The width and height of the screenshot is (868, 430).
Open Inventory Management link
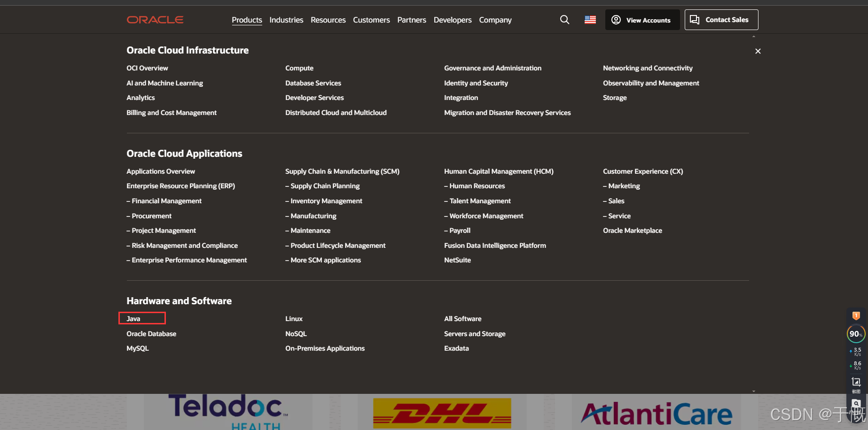[x=324, y=201]
